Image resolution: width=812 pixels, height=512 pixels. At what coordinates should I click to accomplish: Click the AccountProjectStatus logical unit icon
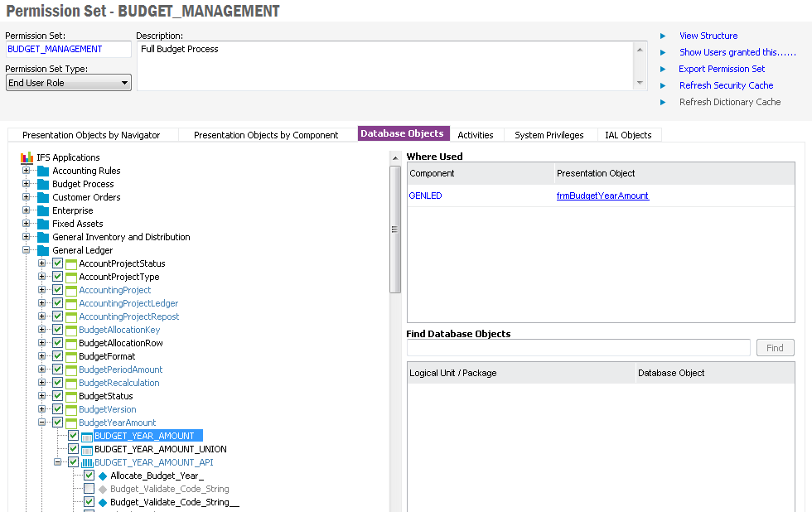[x=71, y=264]
